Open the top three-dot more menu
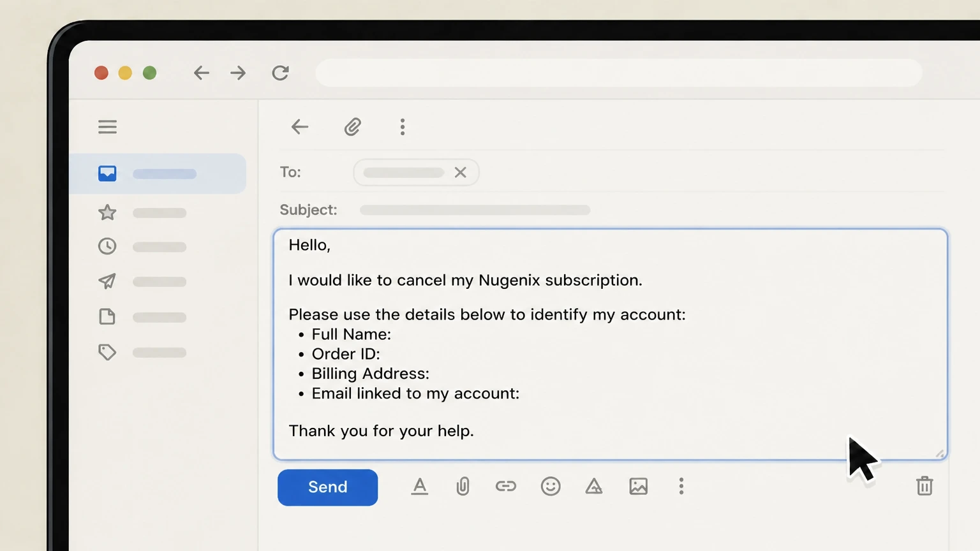Image resolution: width=980 pixels, height=551 pixels. click(402, 127)
